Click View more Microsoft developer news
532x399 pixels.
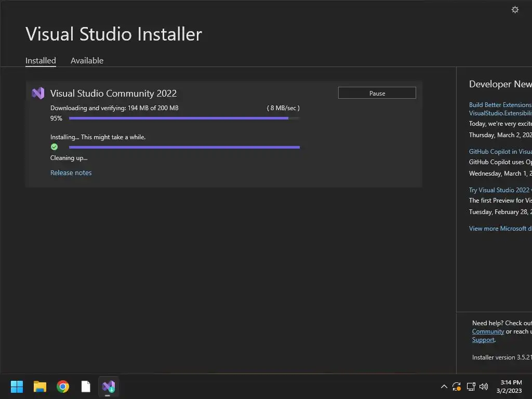pos(500,229)
